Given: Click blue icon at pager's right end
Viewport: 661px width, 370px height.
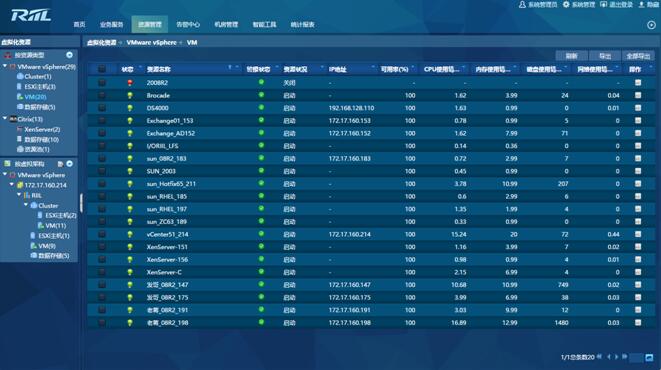Looking at the screenshot, I should point(649,358).
